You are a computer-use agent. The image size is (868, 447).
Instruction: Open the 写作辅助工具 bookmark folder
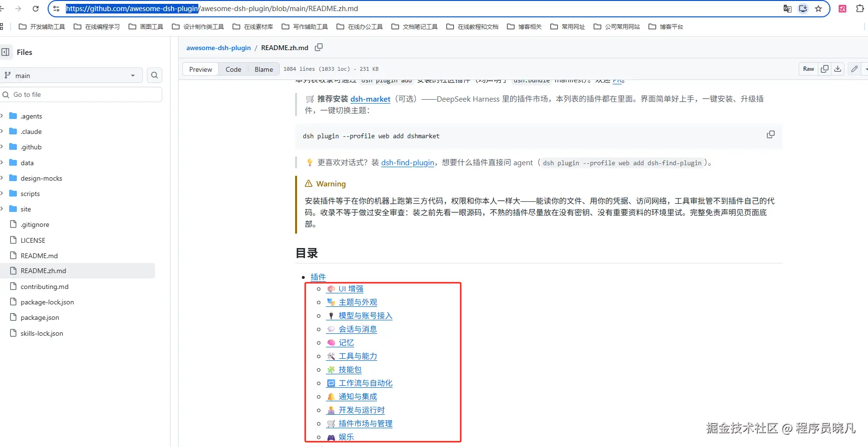click(x=305, y=26)
